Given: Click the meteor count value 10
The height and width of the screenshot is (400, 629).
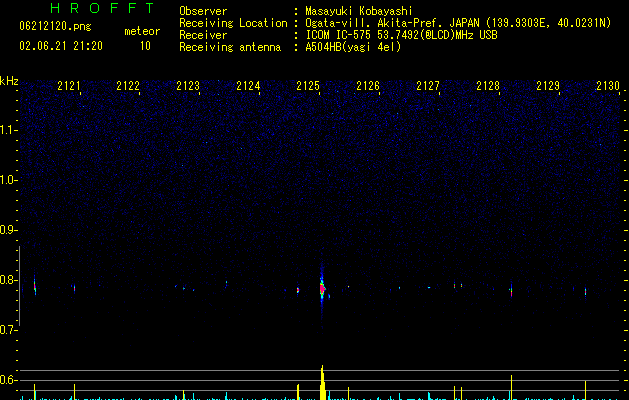Looking at the screenshot, I should coord(145,46).
